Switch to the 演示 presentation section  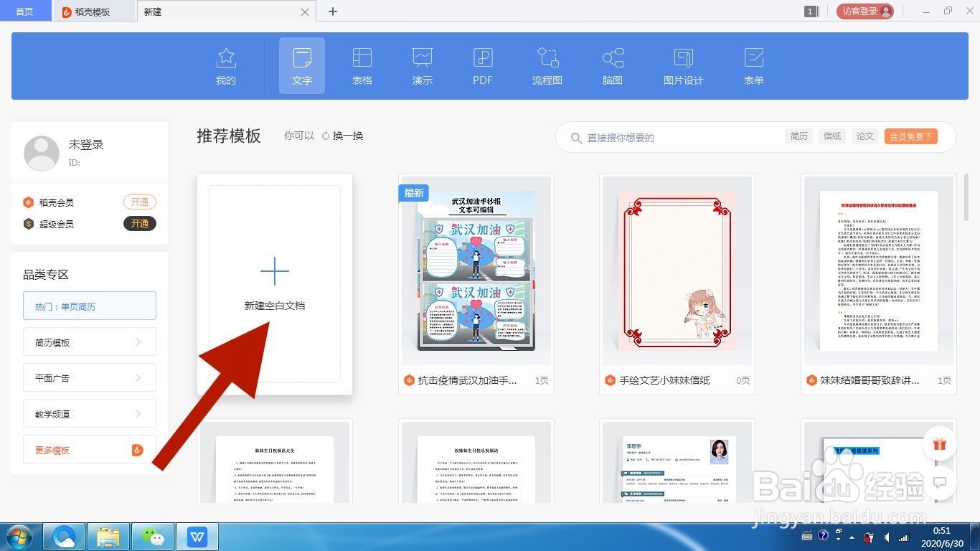(422, 65)
